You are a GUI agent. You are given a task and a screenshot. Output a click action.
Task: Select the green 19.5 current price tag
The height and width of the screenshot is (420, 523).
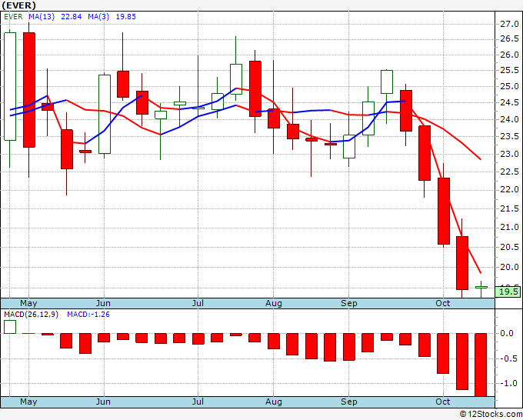(508, 292)
